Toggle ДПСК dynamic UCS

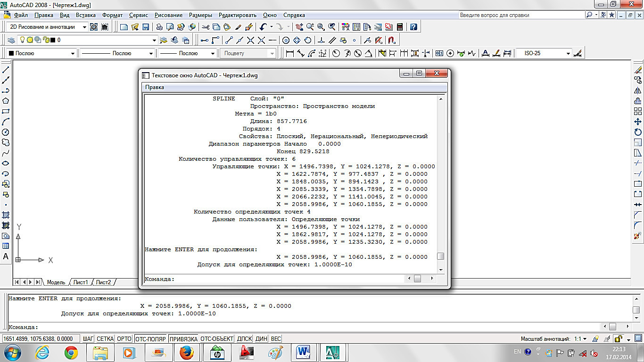[x=244, y=338]
